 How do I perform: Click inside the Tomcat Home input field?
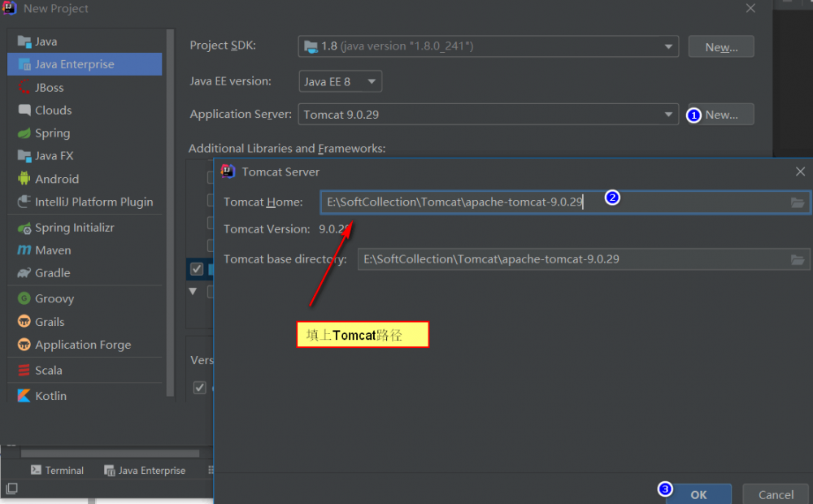488,202
